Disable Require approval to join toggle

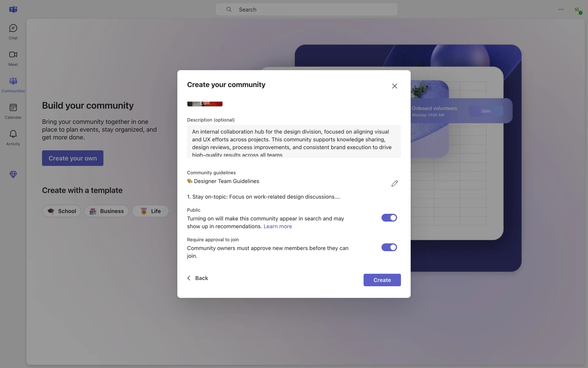tap(389, 247)
